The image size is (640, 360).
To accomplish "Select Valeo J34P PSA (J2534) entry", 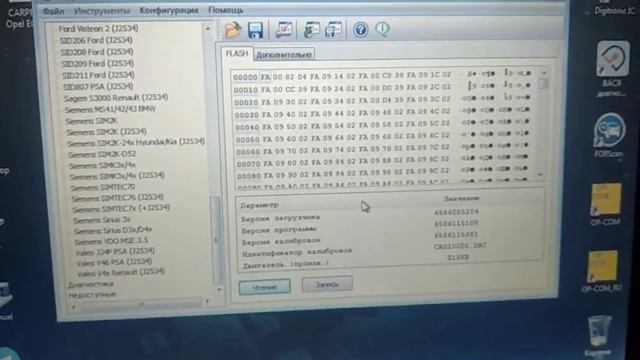I will (x=115, y=251).
